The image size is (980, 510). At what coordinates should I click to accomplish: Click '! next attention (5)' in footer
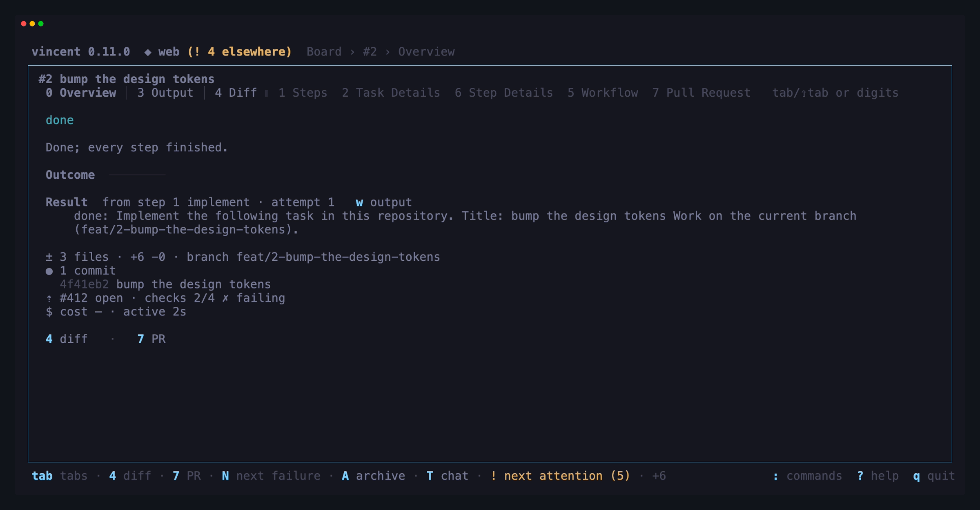coord(560,476)
